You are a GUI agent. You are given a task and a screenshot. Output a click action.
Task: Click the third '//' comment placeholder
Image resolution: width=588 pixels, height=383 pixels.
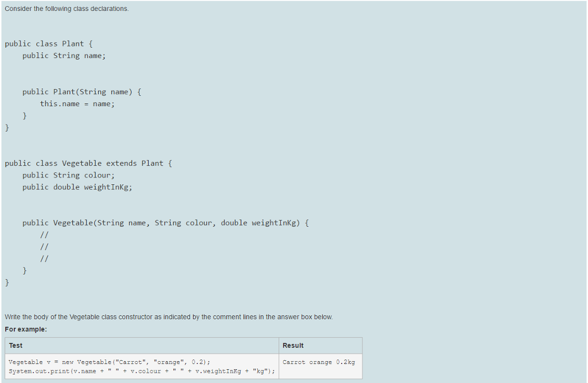tap(44, 258)
